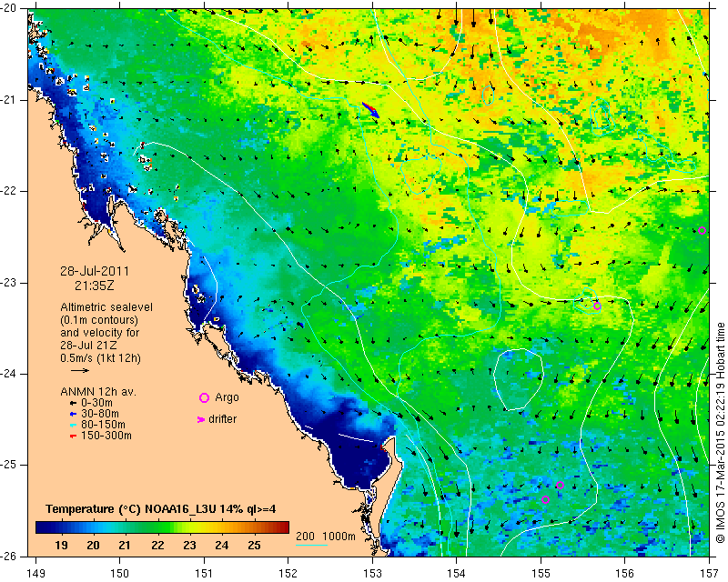
Task: Click the 0.5m/s velocity scale arrow
Action: [x=80, y=371]
